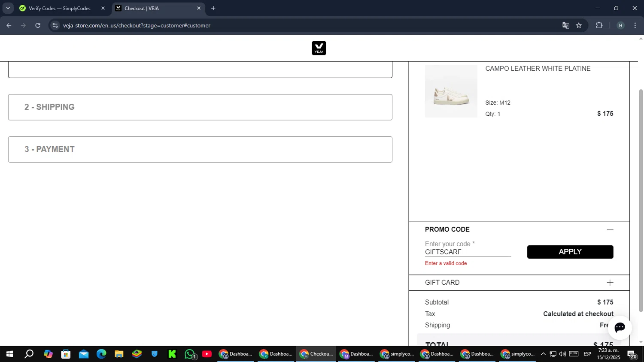Switch to Checkou... Chrome taskbar window
Image resolution: width=644 pixels, height=362 pixels.
pyautogui.click(x=316, y=354)
